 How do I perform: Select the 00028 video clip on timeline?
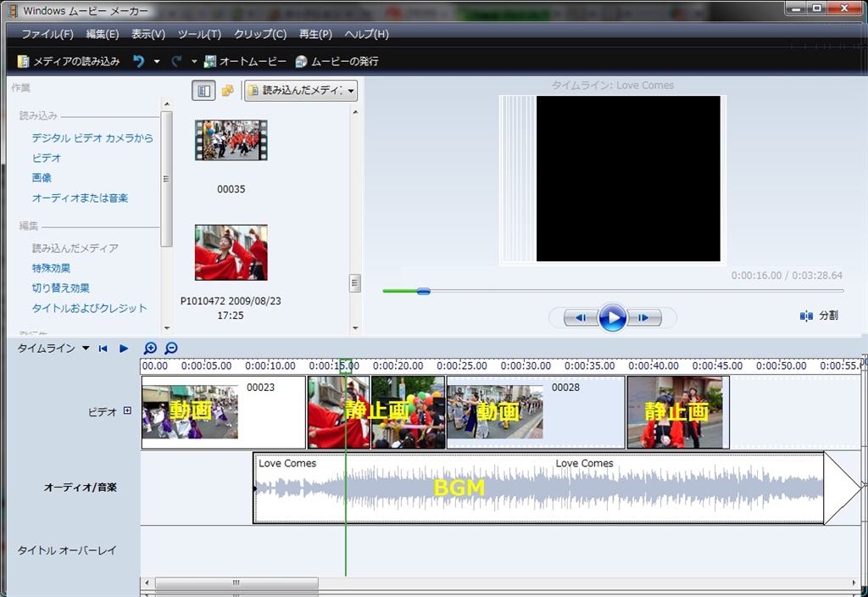(x=536, y=413)
